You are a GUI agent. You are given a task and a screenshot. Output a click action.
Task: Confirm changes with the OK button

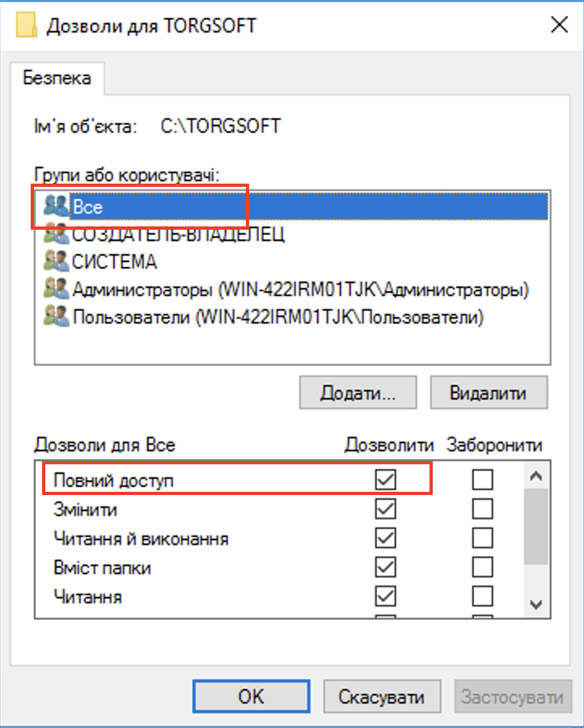[251, 696]
